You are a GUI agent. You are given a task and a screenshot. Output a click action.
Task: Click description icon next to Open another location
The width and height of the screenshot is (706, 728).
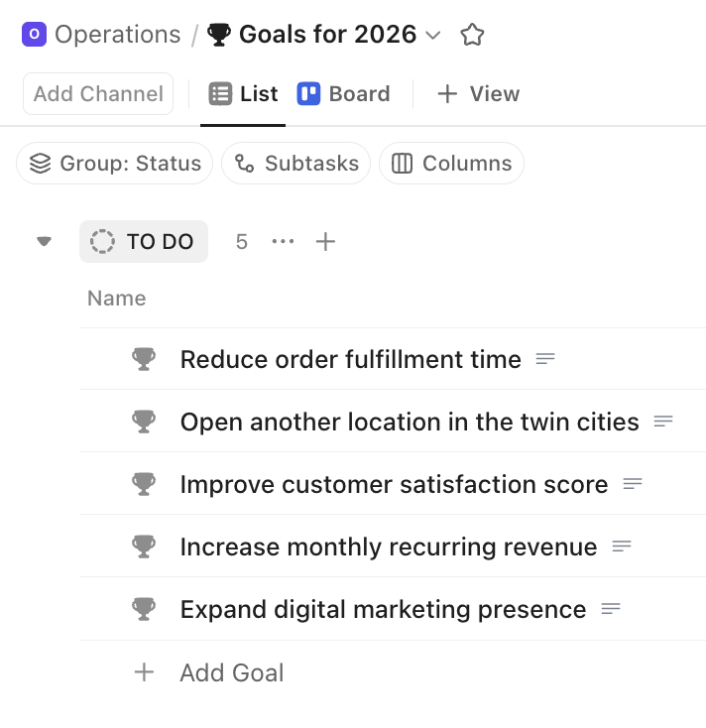pos(663,422)
